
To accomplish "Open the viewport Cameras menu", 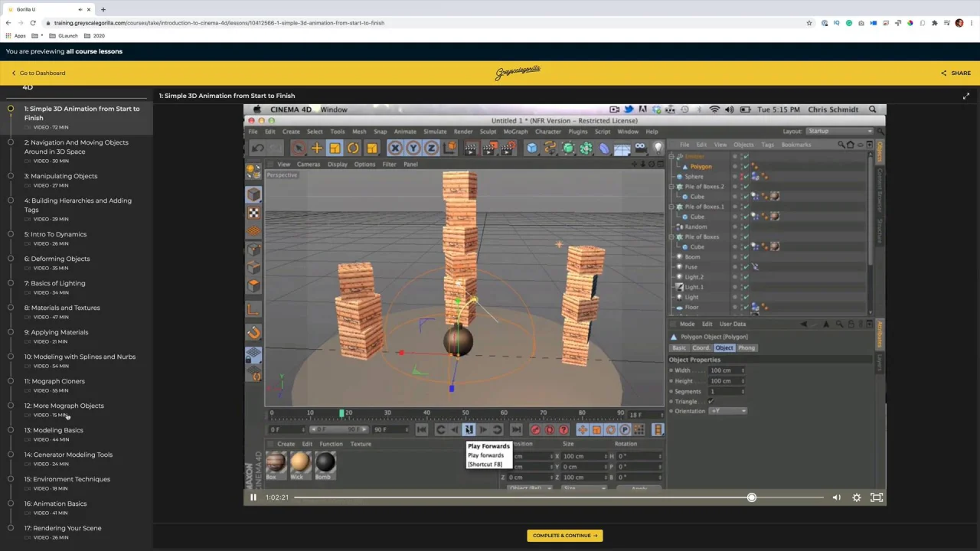I will point(309,165).
